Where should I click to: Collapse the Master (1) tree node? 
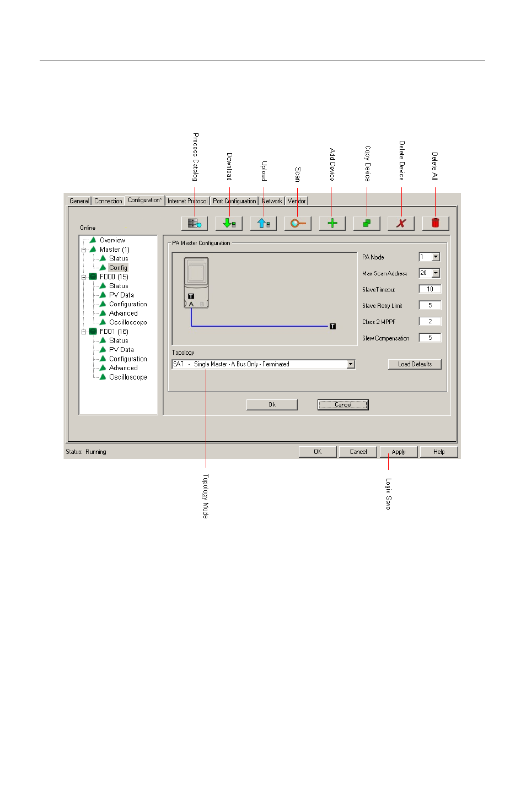[x=84, y=250]
